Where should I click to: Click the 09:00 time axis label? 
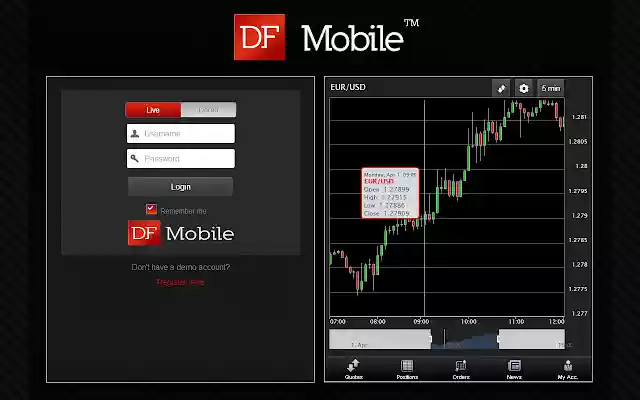421,322
